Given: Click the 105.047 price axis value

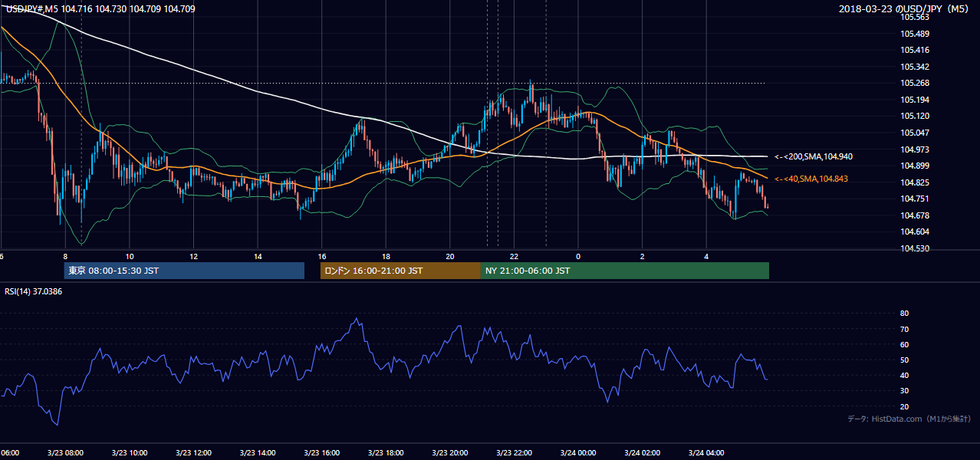Looking at the screenshot, I should 916,133.
